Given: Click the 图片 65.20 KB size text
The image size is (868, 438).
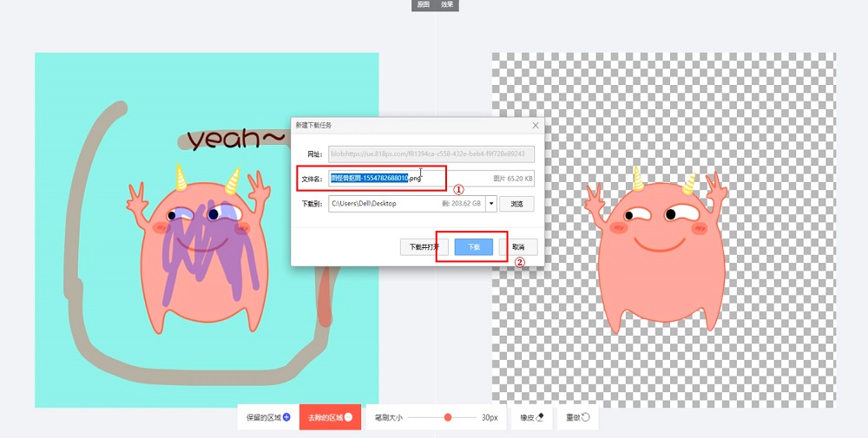Looking at the screenshot, I should [x=513, y=179].
